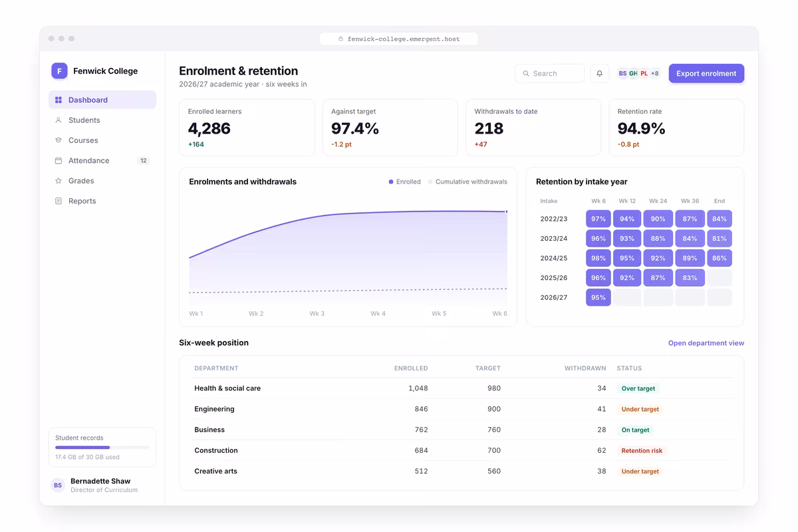Screen dimensions: 798x532
Task: Click the BS avatar in the header
Action: tap(622, 73)
